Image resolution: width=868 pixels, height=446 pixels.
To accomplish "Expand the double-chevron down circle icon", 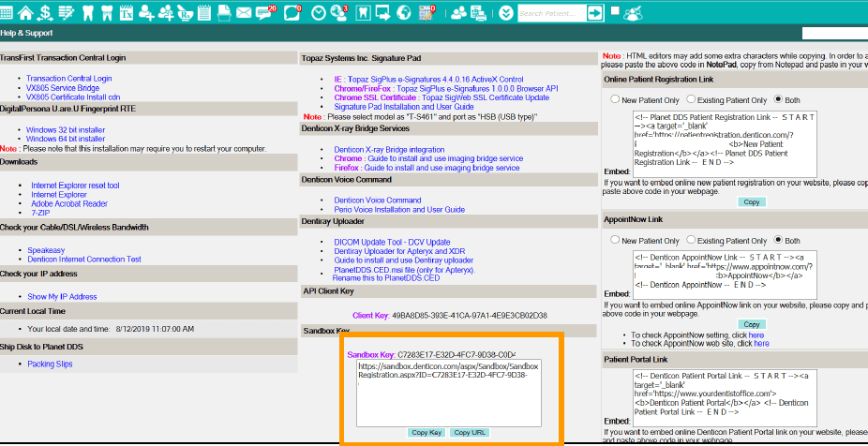I will (x=505, y=12).
